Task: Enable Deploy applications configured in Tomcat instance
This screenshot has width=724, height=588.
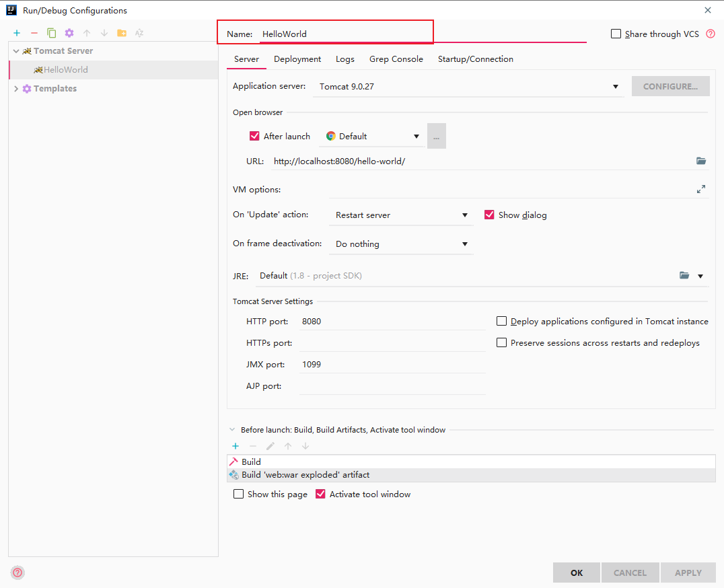Action: pyautogui.click(x=501, y=321)
